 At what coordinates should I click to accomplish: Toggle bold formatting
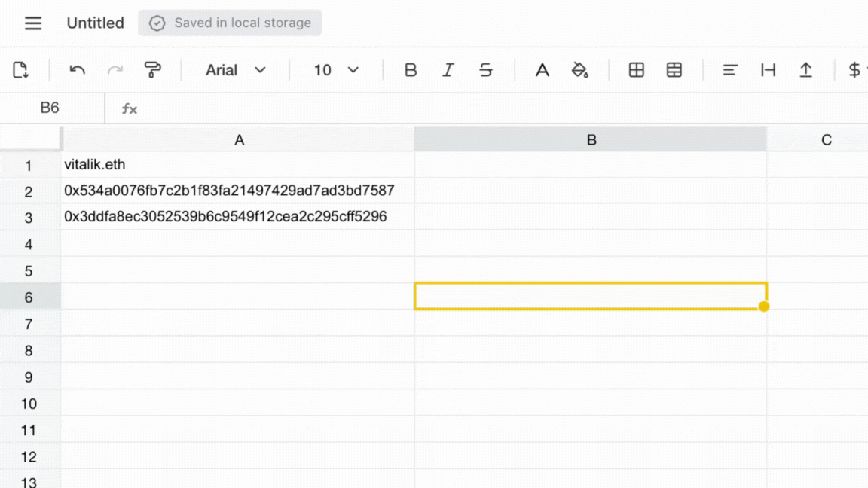click(411, 69)
